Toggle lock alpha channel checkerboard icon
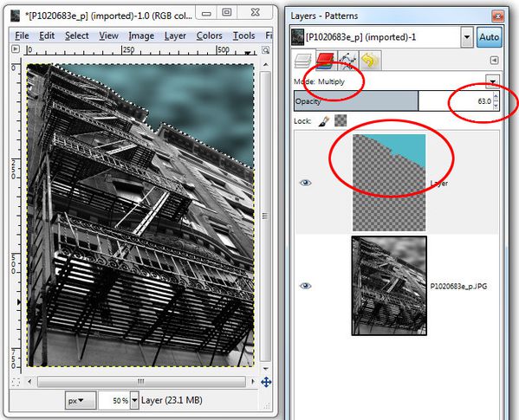 coord(341,120)
